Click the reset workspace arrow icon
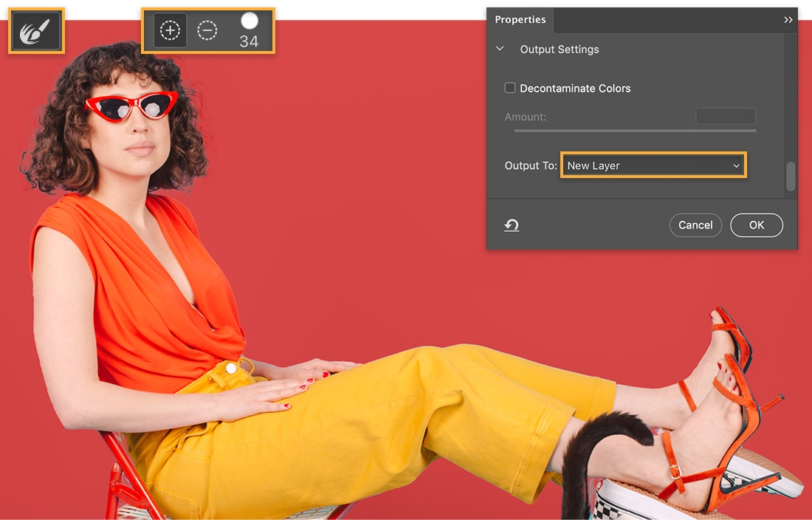Viewport: 812px width, 520px height. tap(512, 225)
